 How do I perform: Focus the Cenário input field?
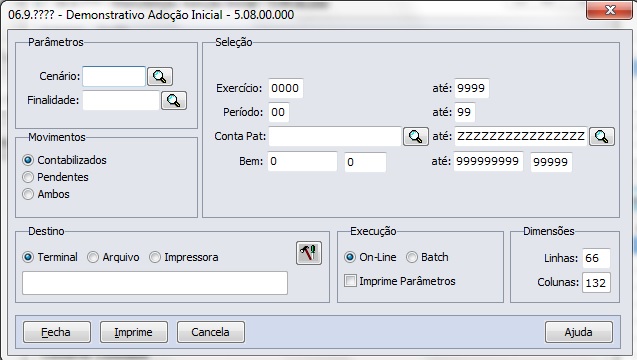(x=114, y=76)
